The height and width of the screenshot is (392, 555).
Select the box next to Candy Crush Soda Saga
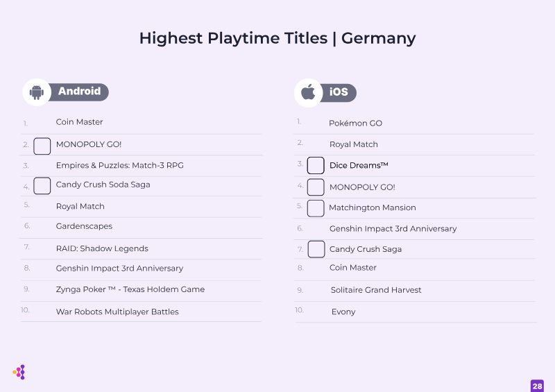pos(42,186)
